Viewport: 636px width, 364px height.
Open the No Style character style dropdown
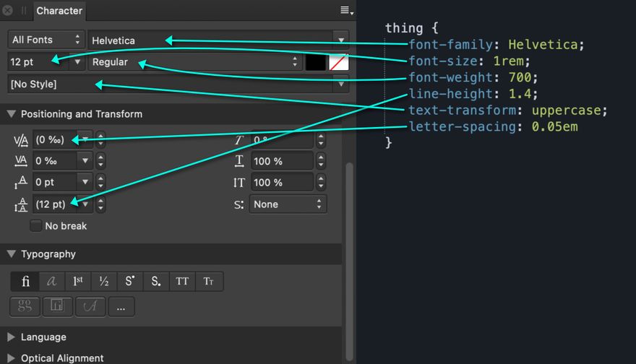click(340, 84)
